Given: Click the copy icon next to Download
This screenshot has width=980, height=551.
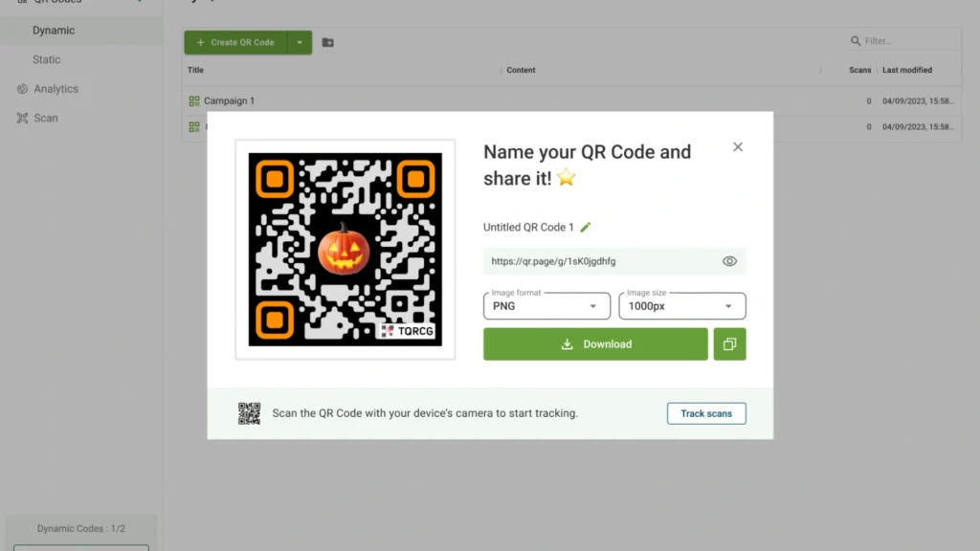Looking at the screenshot, I should coord(729,344).
